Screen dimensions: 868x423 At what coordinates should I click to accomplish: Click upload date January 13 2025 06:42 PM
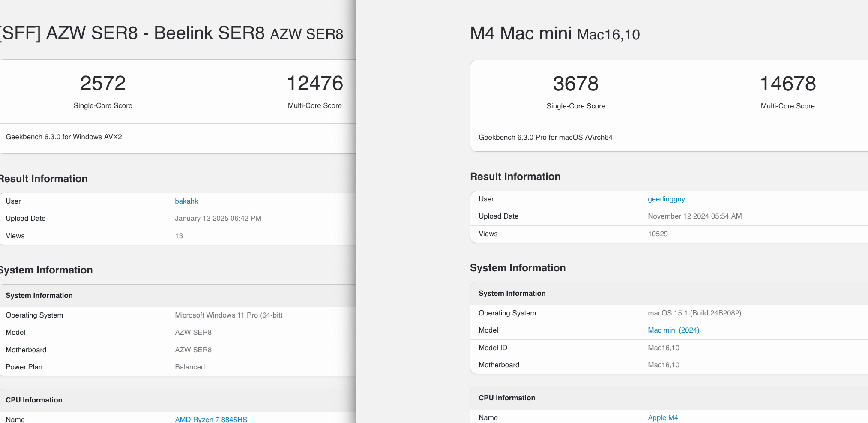(218, 218)
